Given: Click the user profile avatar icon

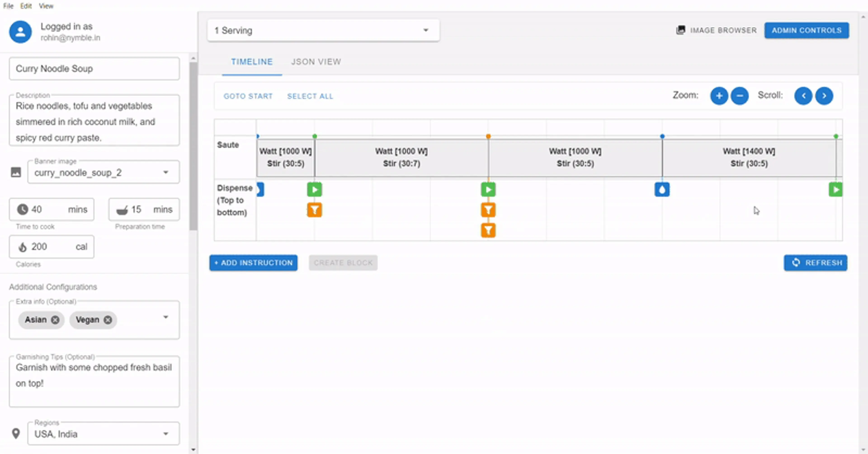Looking at the screenshot, I should coord(20,32).
